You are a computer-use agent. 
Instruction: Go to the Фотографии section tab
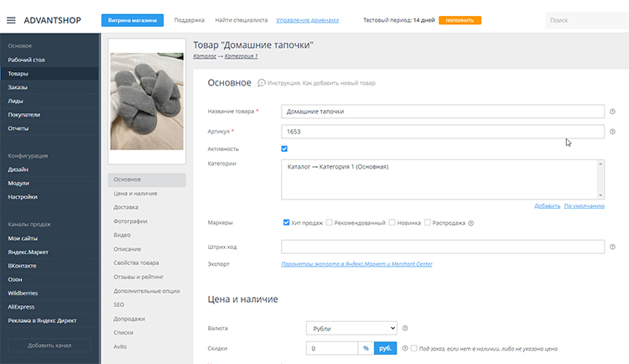tap(130, 221)
